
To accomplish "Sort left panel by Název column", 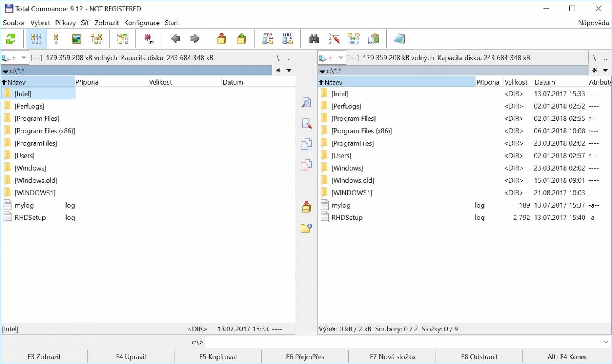I will tap(37, 82).
